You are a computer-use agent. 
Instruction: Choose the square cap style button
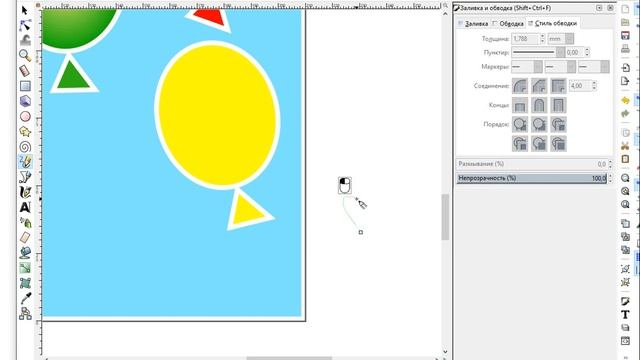pos(558,105)
